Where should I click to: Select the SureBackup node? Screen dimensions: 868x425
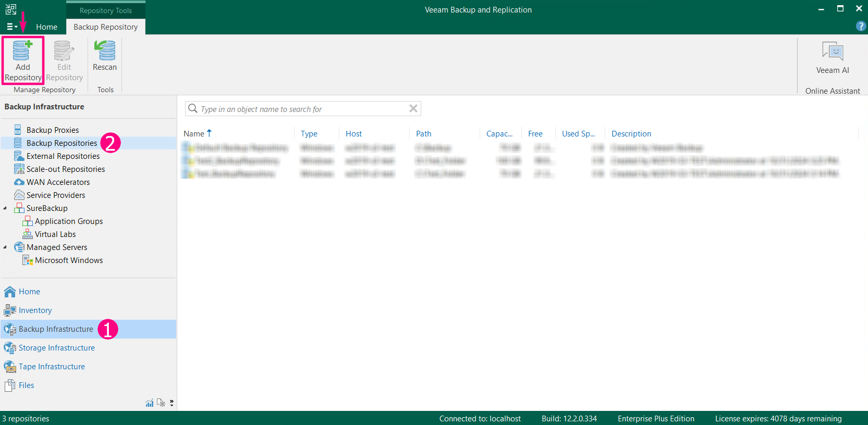click(47, 208)
